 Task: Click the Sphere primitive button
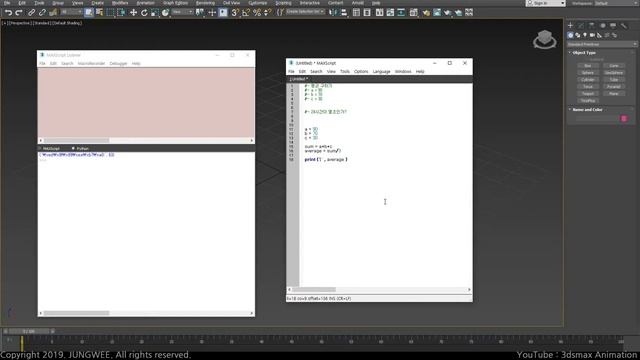[587, 73]
